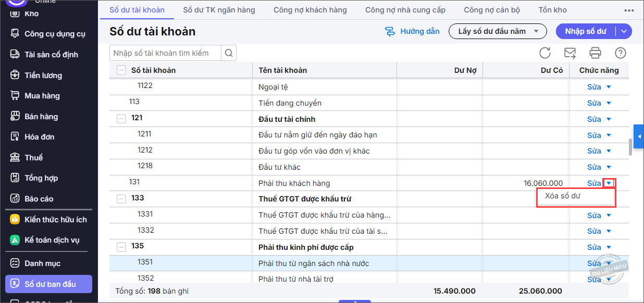Open the Hóa đơn sidebar module
This screenshot has width=644, height=303.
pos(40,137)
